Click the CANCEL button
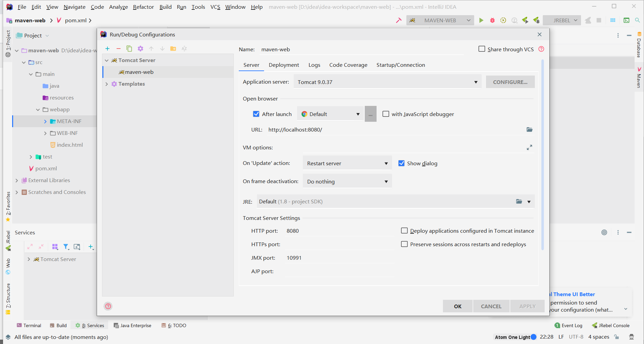 pyautogui.click(x=491, y=306)
